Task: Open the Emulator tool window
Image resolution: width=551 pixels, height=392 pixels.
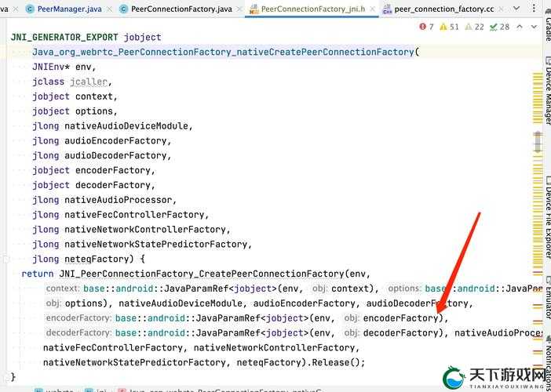Action: pos(548,296)
